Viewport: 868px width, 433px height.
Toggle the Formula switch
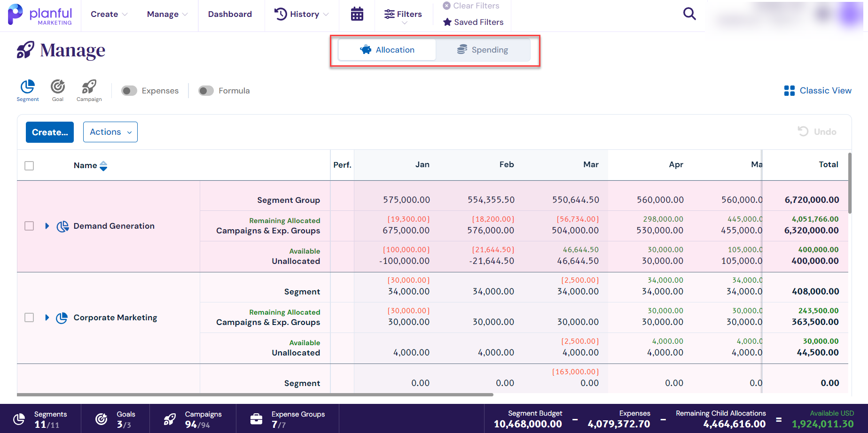(x=206, y=91)
